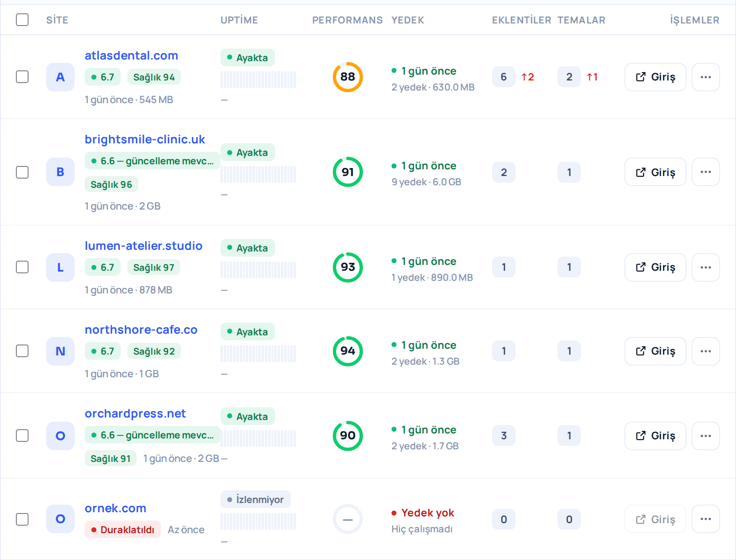Check the orchardpress.net row checkbox

point(22,436)
